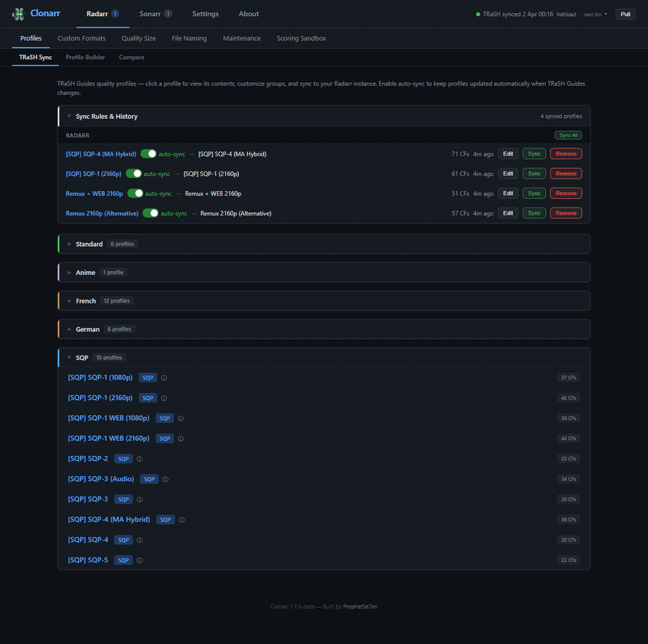The image size is (648, 644).
Task: Click the info icon next to [SQP] SQP-1 WEB (2160p)
Action: [181, 439]
